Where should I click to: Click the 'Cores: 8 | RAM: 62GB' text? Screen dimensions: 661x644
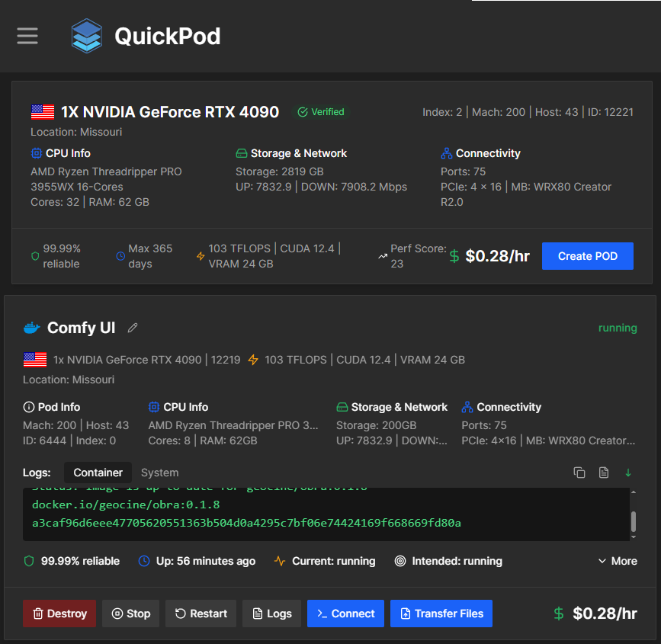pos(203,441)
